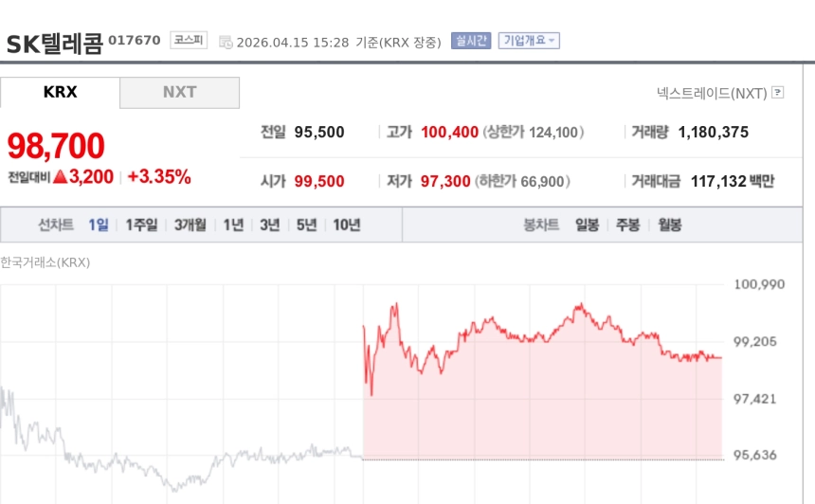
Task: Click the 코스피 market badge
Action: (x=187, y=40)
